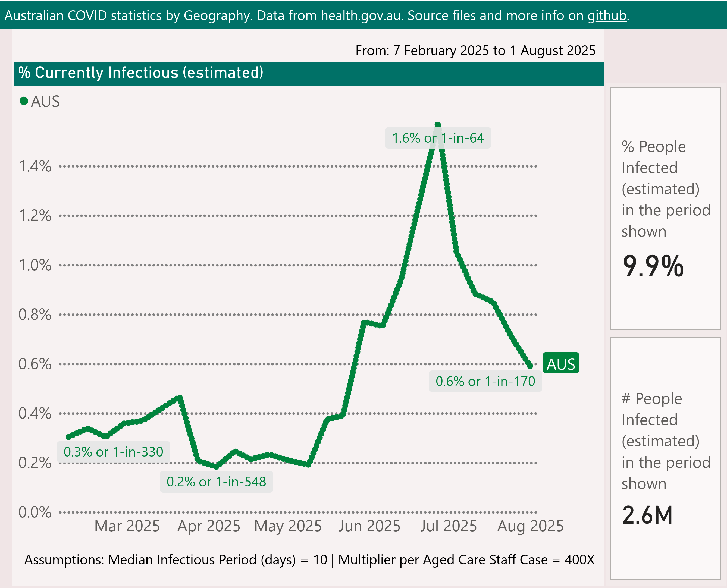Click the first data point of the line
Screen dimensions: 727x588
[69, 437]
